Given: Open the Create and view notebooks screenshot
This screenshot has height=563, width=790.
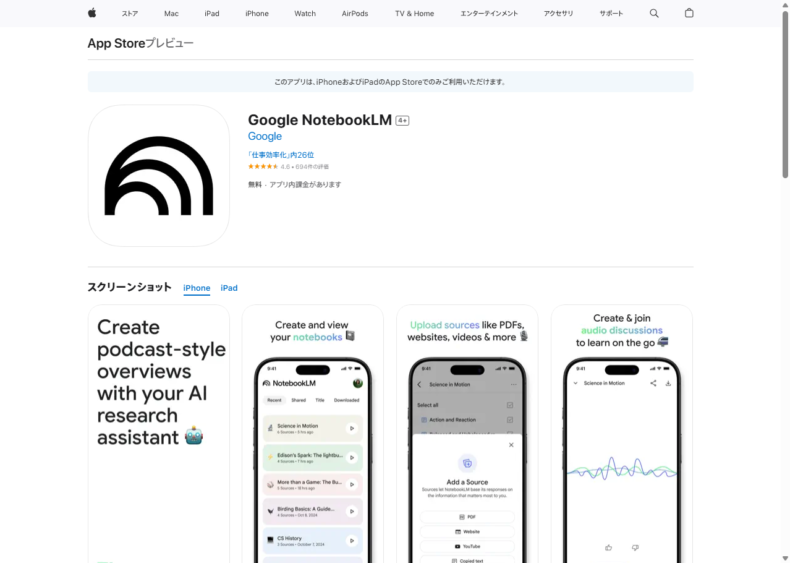Looking at the screenshot, I should (313, 433).
